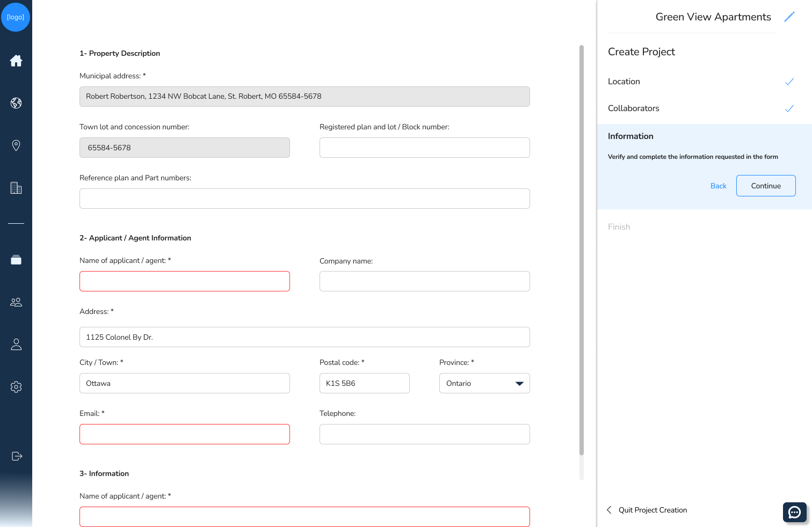
Task: Open the buildings icon in sidebar
Action: point(16,188)
